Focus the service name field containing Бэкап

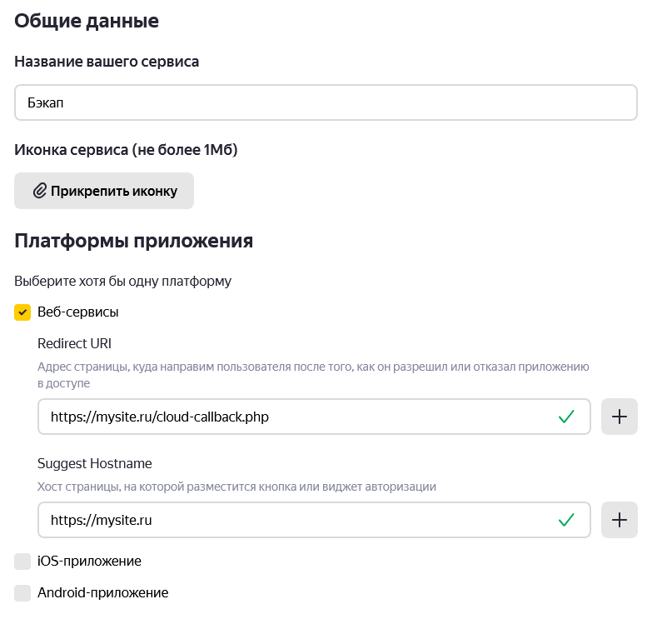(x=325, y=102)
